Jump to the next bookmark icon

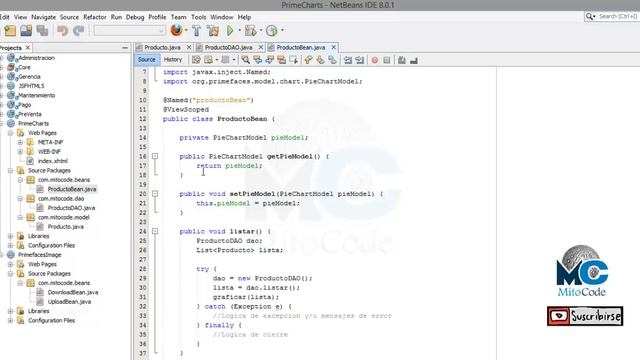click(320, 60)
